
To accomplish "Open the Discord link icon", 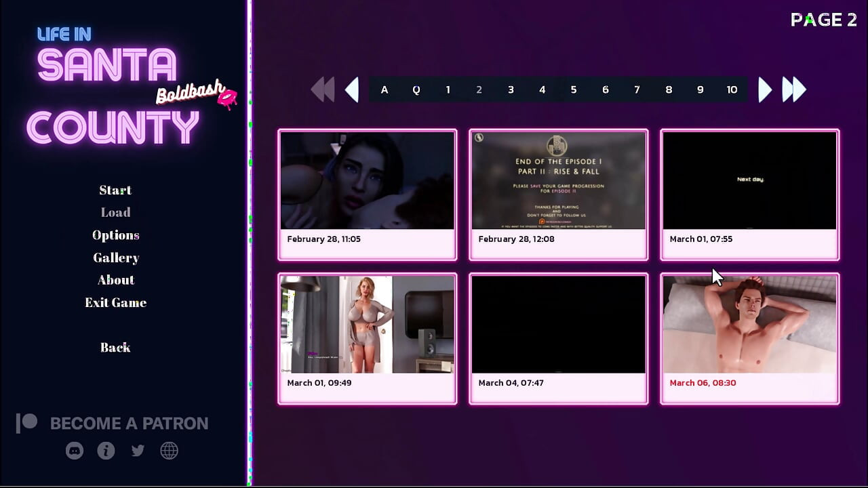I will point(75,451).
